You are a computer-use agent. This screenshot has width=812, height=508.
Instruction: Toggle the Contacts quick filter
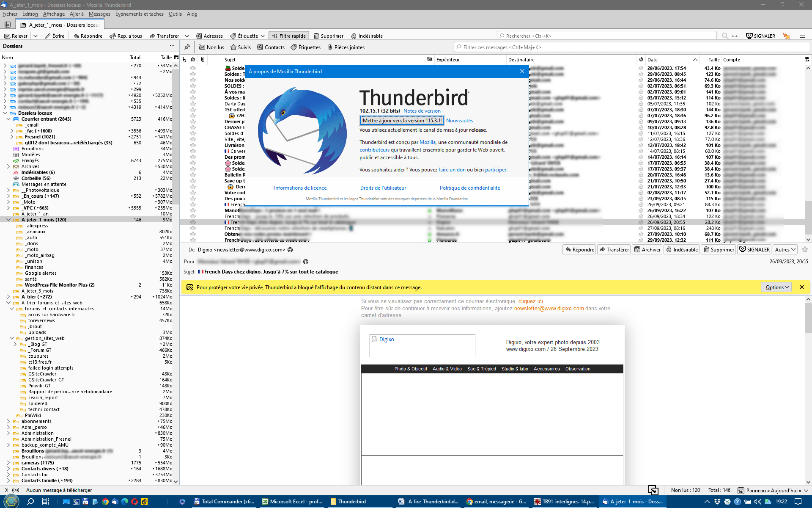click(271, 47)
